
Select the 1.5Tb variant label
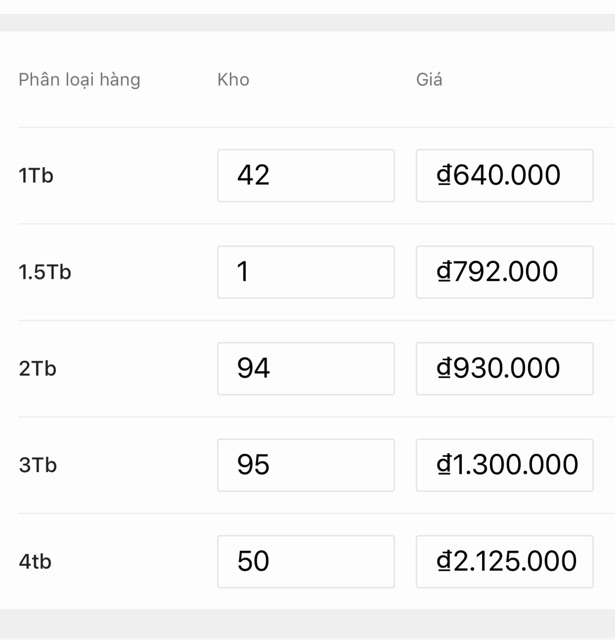coord(45,272)
